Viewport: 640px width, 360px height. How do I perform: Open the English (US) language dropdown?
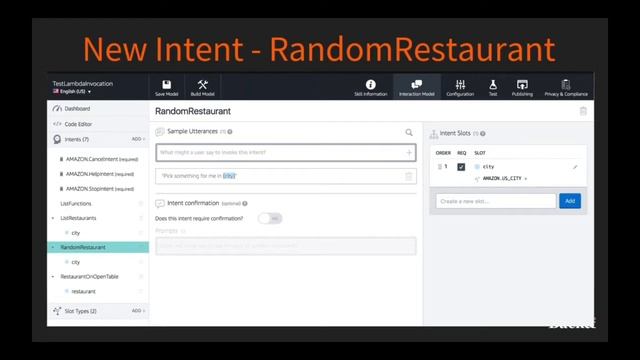tap(72, 91)
